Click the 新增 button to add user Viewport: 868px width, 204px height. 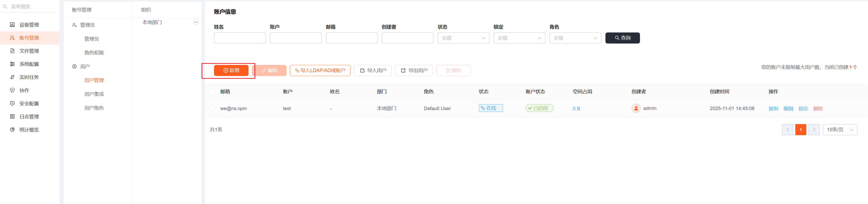[231, 70]
